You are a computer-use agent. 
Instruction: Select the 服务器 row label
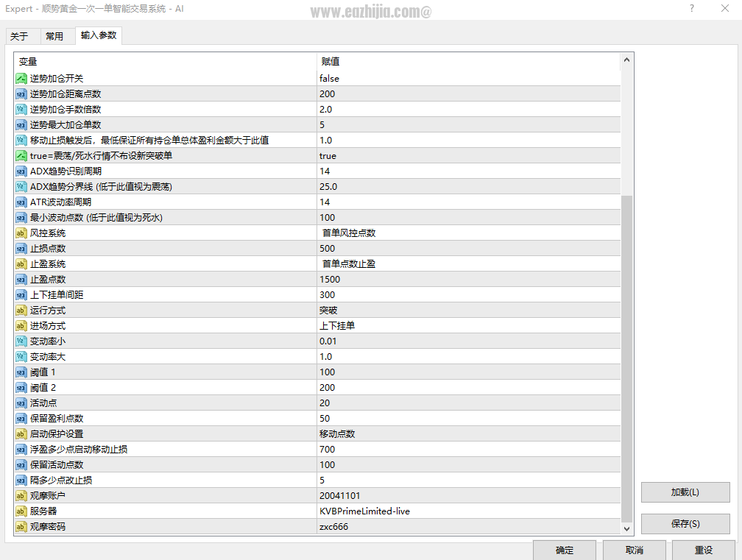[43, 511]
